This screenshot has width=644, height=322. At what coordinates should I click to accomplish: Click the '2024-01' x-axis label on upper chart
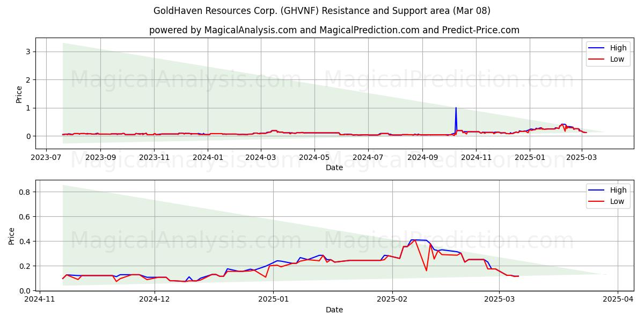pos(208,157)
